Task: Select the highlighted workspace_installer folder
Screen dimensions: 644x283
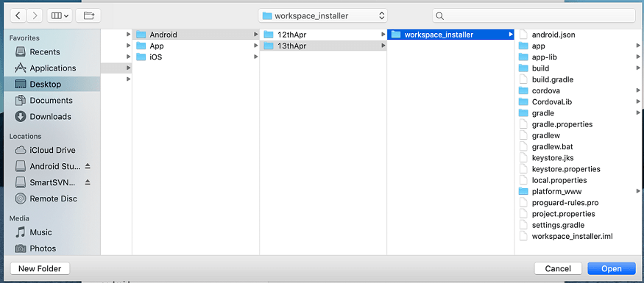Action: pyautogui.click(x=450, y=35)
